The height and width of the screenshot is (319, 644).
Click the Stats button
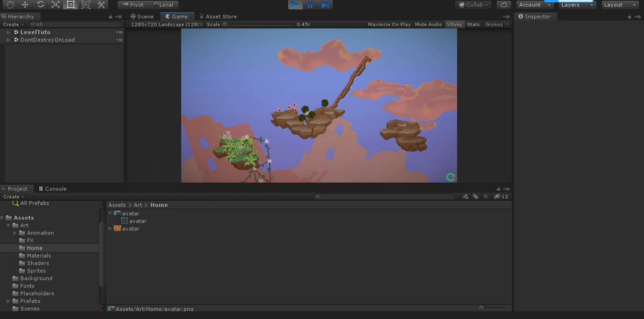click(x=473, y=25)
